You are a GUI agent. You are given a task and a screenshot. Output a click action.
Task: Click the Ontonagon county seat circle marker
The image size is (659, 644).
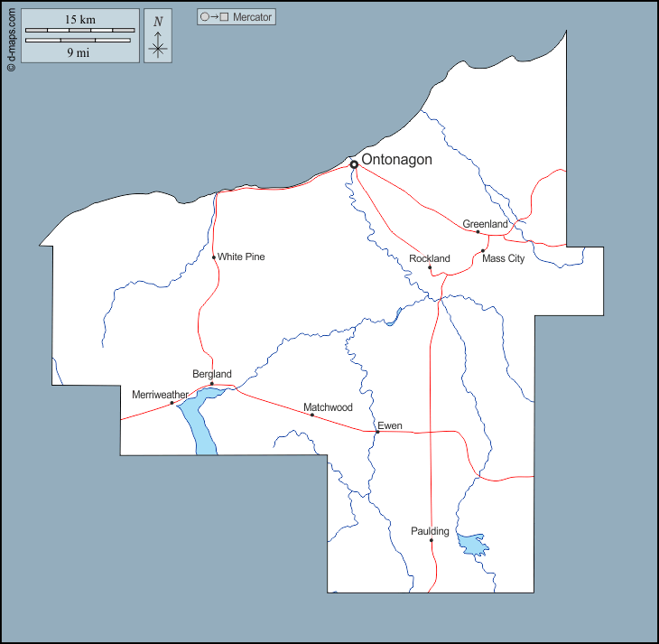(355, 164)
